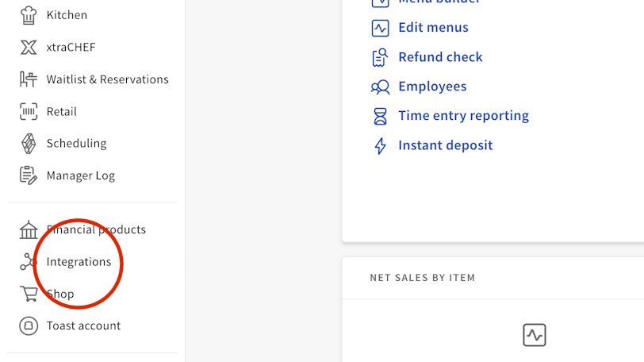Click the Scheduling sidebar icon
The width and height of the screenshot is (644, 362).
click(29, 144)
